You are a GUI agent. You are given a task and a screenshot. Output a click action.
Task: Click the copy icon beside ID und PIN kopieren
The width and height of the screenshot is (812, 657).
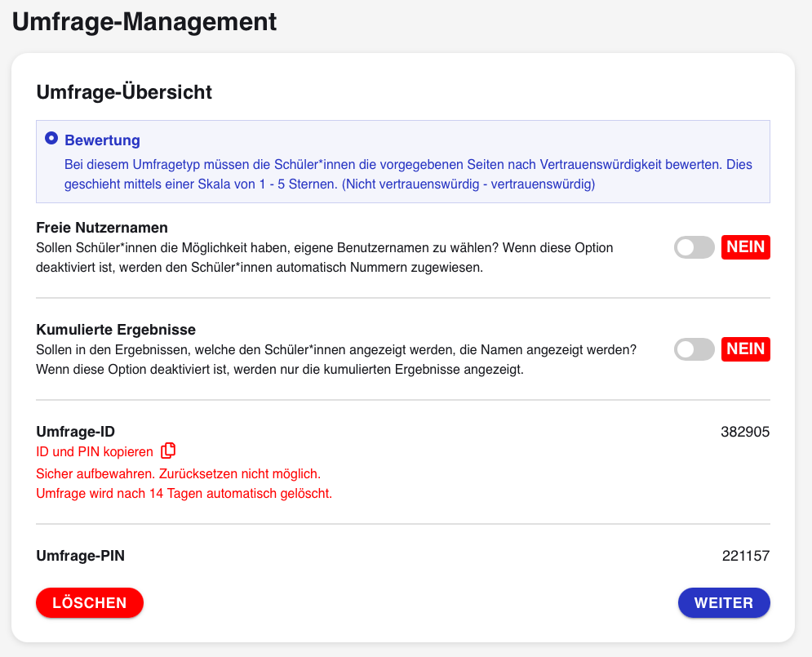click(168, 451)
